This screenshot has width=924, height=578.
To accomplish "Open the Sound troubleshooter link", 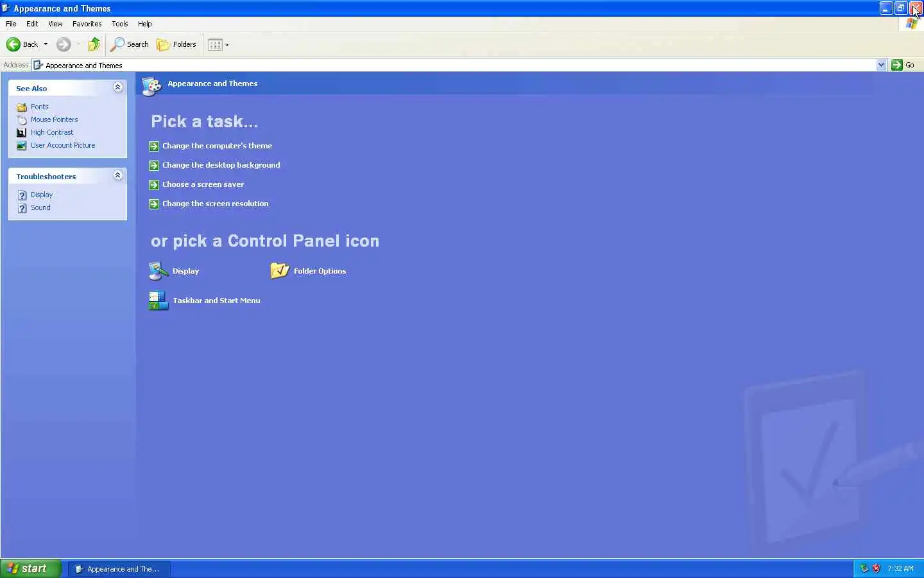I will (40, 207).
